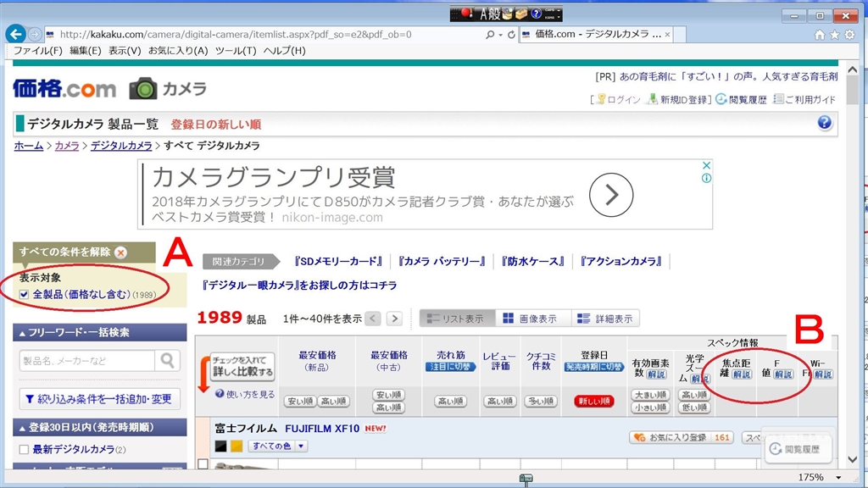
Task: Click the Nikon ad arrow circle
Action: tap(611, 195)
